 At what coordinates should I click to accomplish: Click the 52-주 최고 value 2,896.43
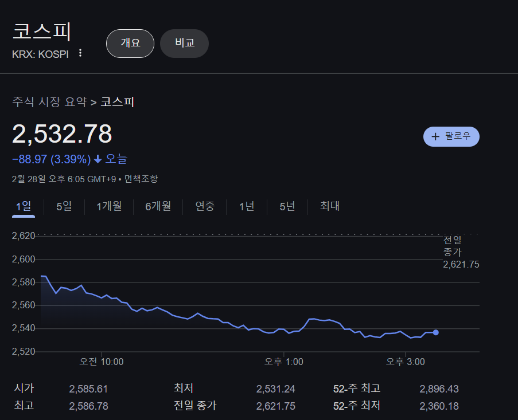tap(439, 389)
